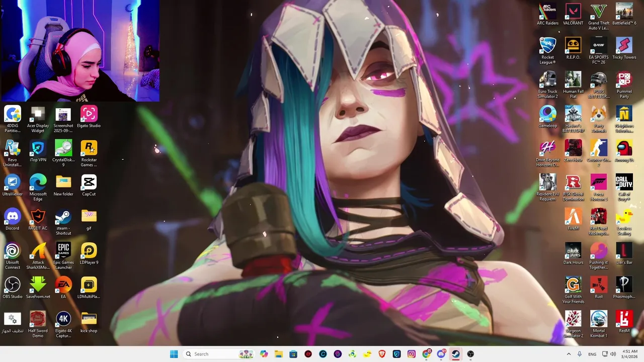Select the kick shop folder
This screenshot has width=644, height=362.
click(x=89, y=322)
